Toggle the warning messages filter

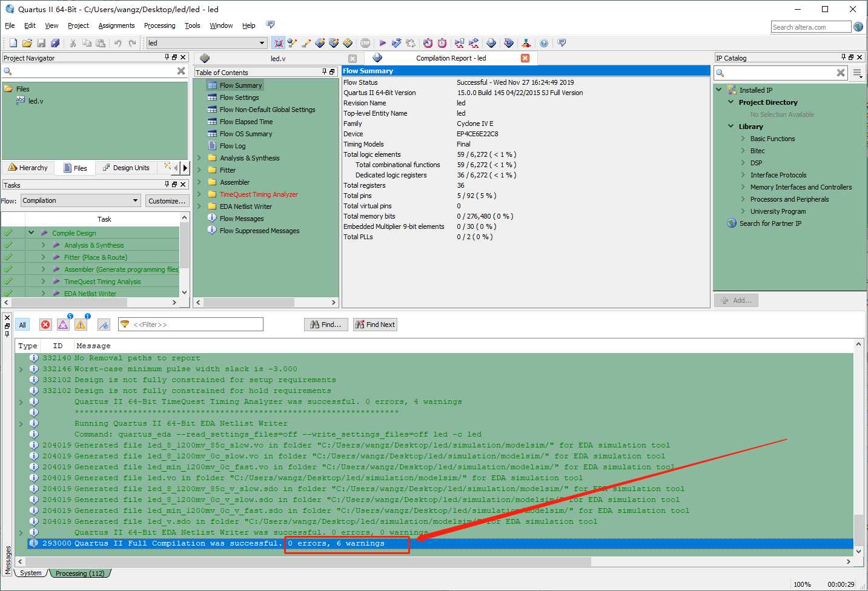[x=81, y=324]
